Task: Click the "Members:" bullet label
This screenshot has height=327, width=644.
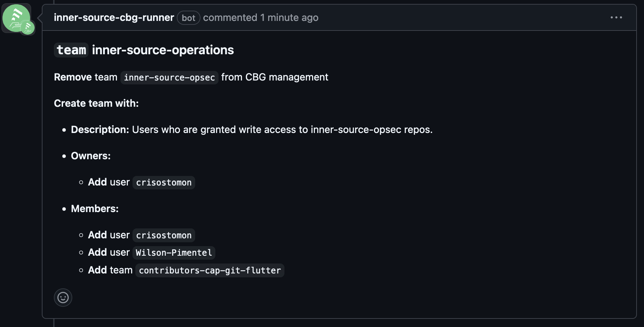Action: 95,209
